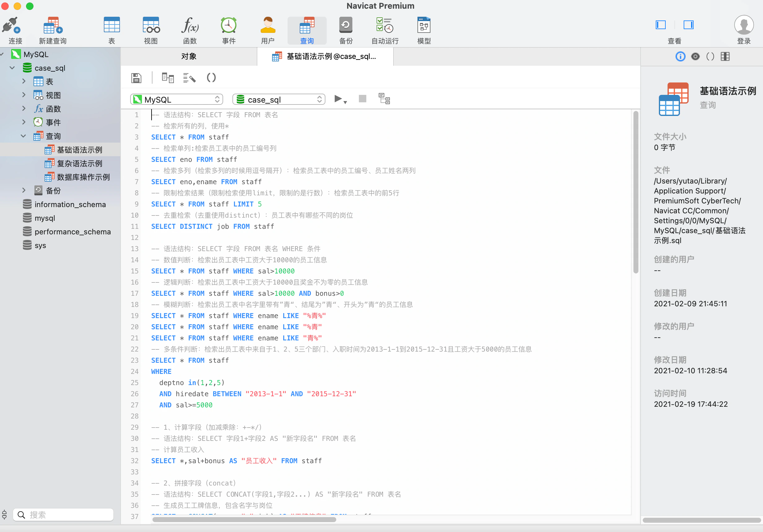
Task: Toggle the right information pane view
Action: click(x=688, y=25)
